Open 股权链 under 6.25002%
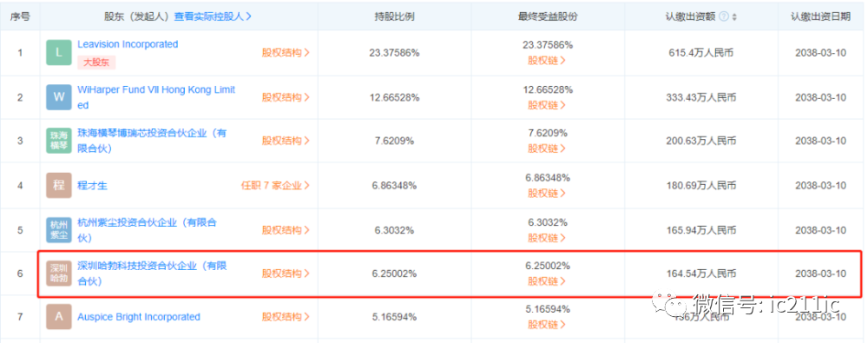Image resolution: width=868 pixels, height=343 pixels. coord(547,281)
